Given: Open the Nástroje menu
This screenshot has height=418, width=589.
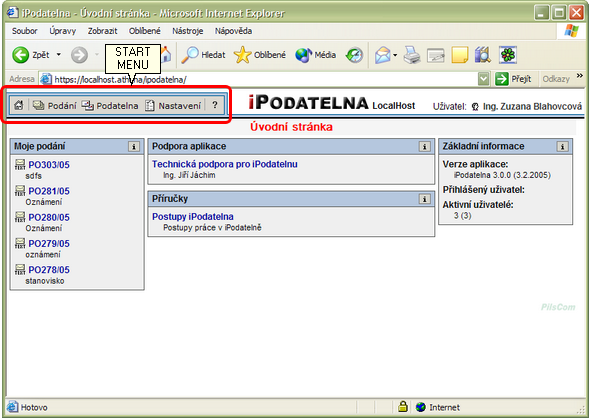Looking at the screenshot, I should [x=187, y=31].
